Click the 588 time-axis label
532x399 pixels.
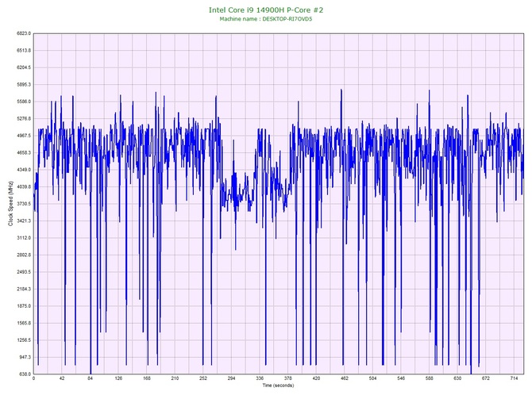click(x=430, y=378)
